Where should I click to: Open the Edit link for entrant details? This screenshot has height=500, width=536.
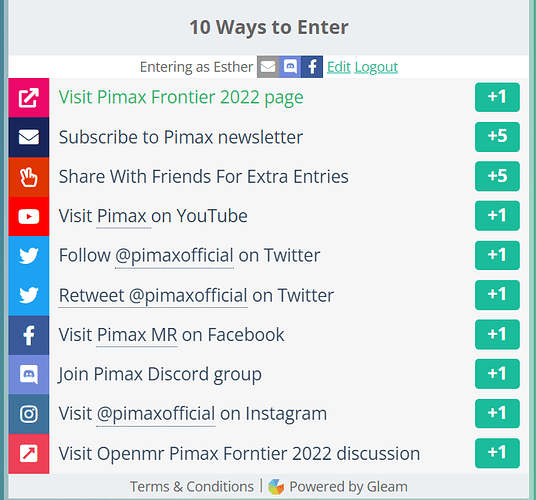[339, 67]
